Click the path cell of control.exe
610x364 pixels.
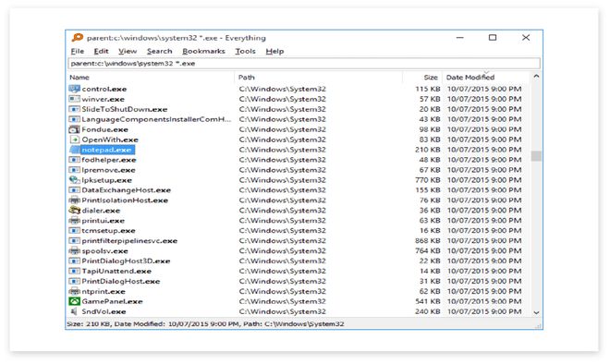click(283, 89)
